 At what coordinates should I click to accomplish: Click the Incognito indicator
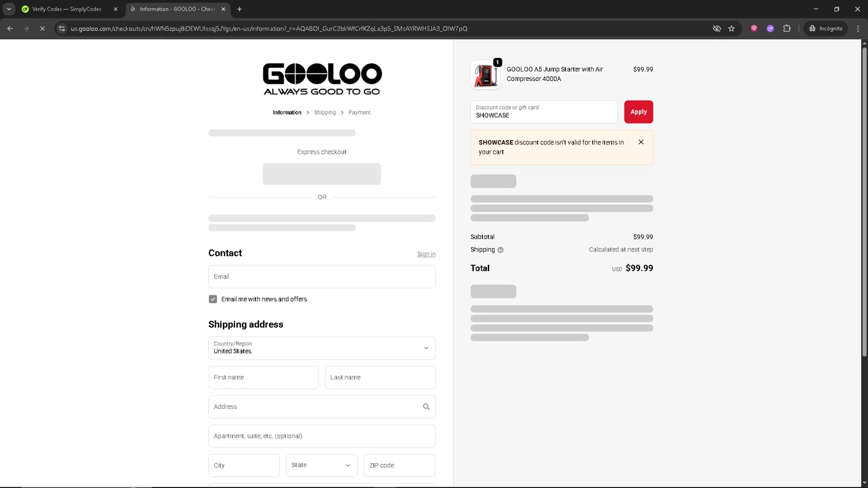pos(826,28)
